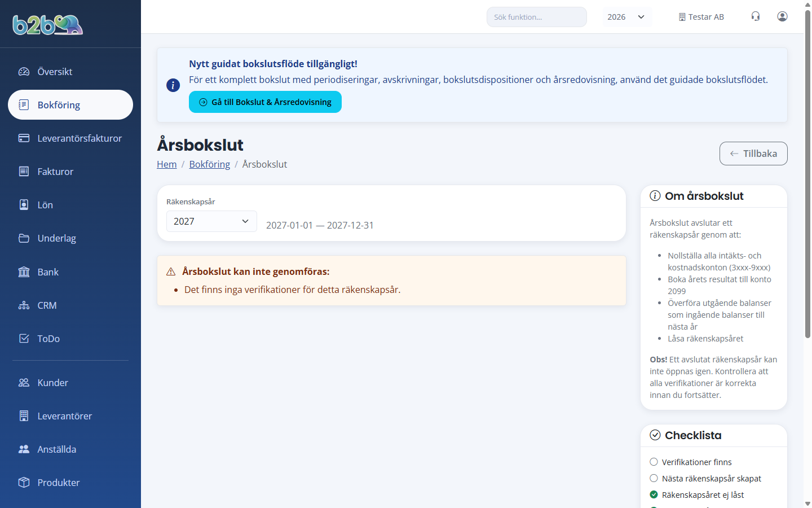Select Bokföring menu item

70,105
